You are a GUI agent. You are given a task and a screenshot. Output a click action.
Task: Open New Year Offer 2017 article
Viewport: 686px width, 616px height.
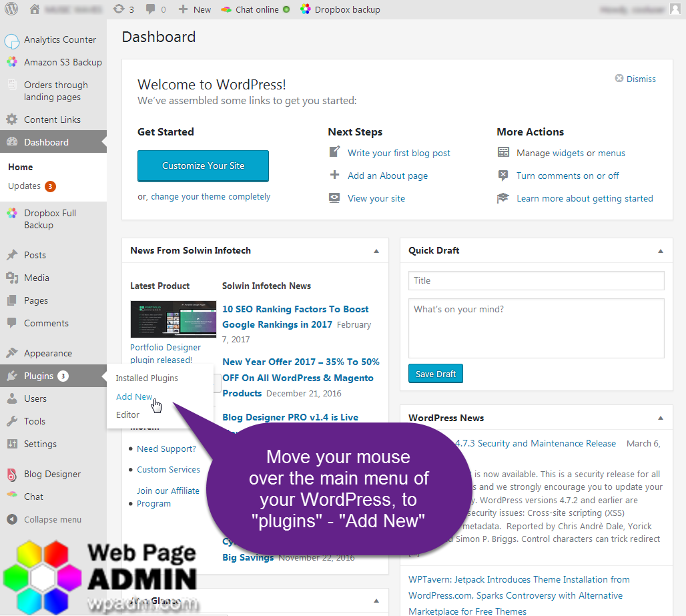(x=301, y=378)
